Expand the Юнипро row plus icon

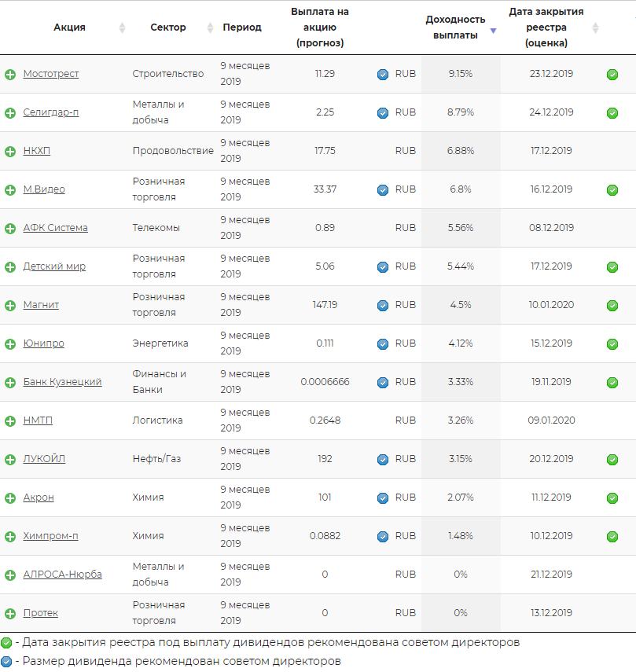coord(10,344)
